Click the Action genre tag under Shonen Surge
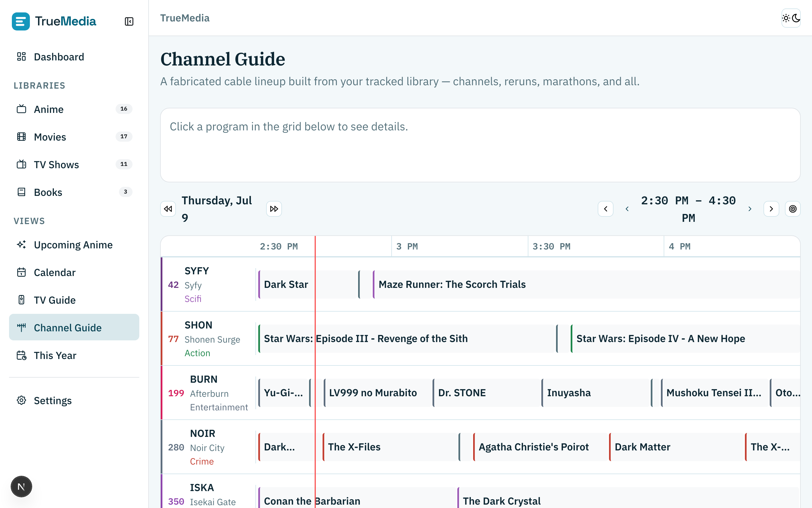Viewport: 812px width, 508px height. click(197, 353)
